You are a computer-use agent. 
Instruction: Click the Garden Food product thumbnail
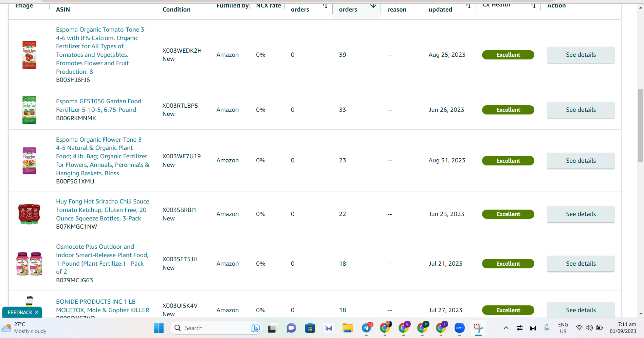[29, 110]
